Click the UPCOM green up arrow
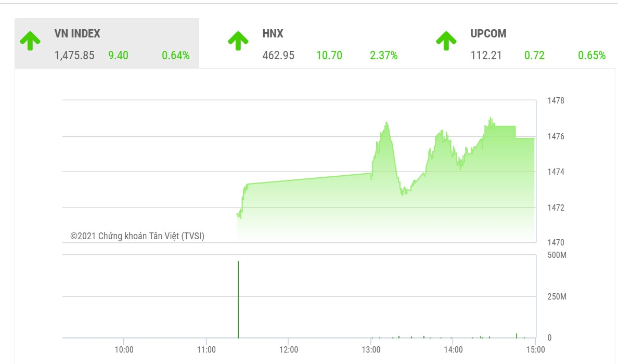 click(x=446, y=41)
